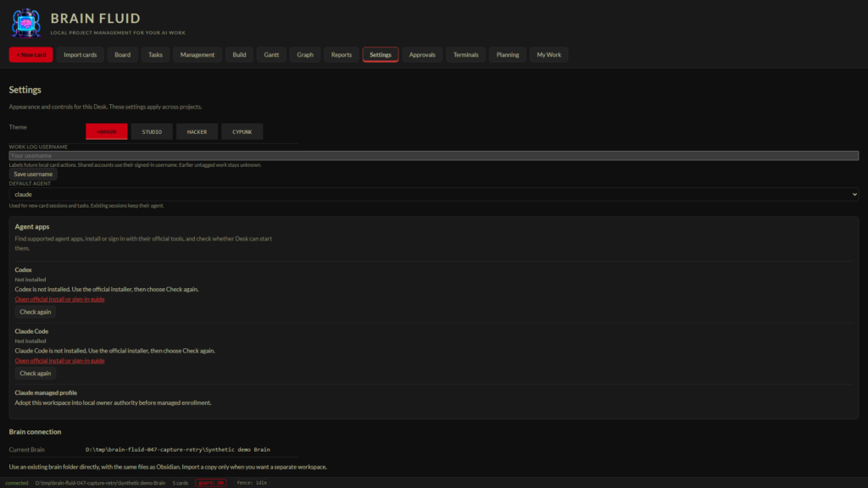Focus the Work log username field
Screen dimensions: 868x488
point(433,156)
